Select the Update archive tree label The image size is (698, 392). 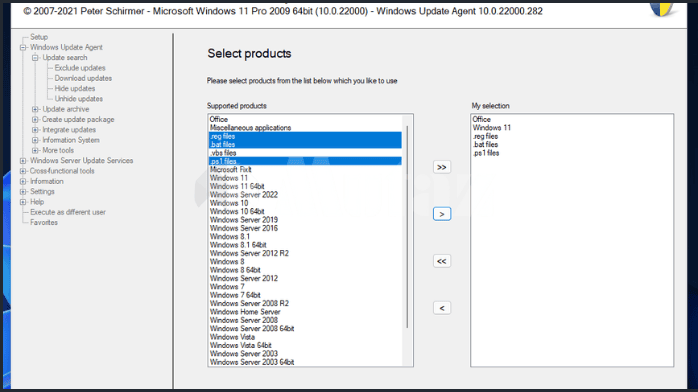pos(66,109)
